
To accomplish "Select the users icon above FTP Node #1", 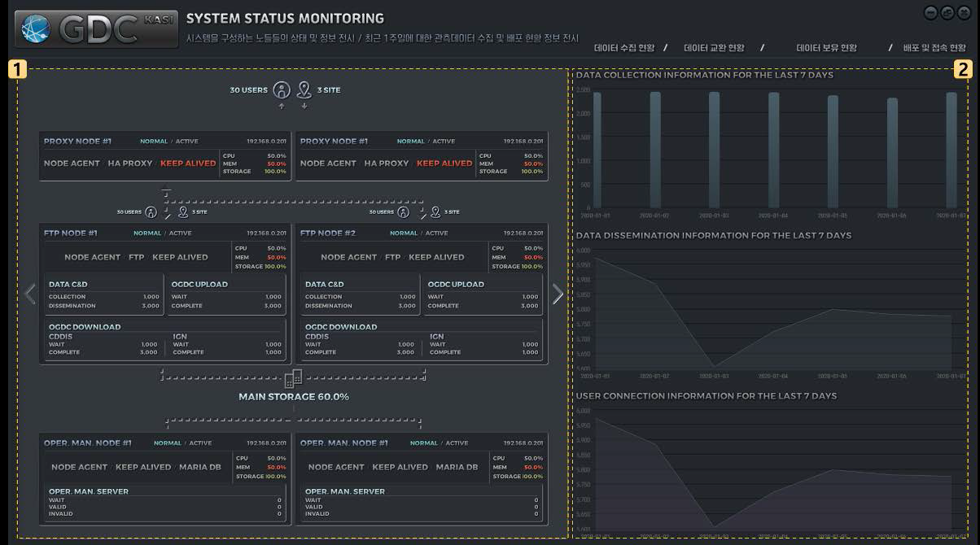I will point(151,212).
